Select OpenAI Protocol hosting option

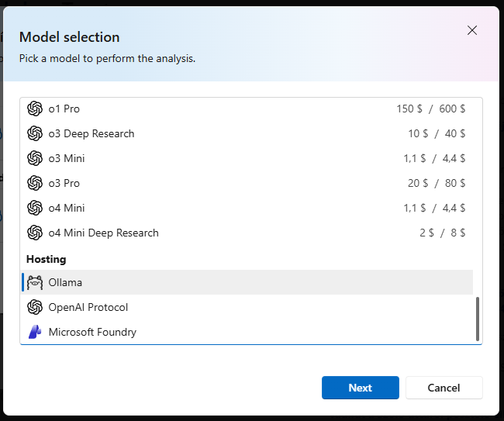coord(247,307)
